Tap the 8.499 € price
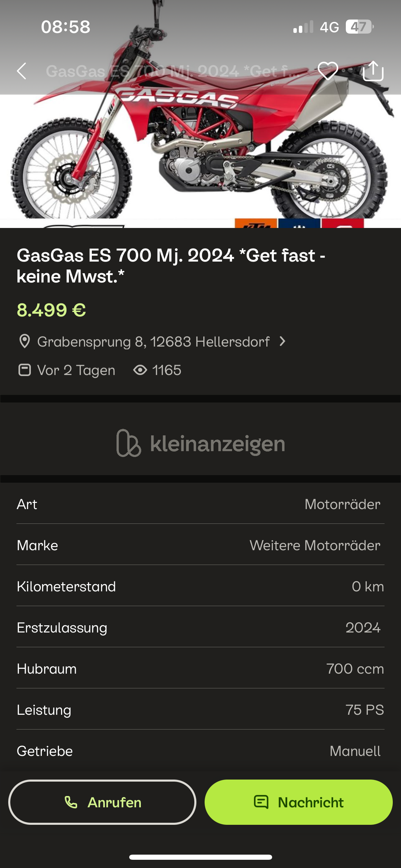Viewport: 401px width, 868px height. point(51,310)
